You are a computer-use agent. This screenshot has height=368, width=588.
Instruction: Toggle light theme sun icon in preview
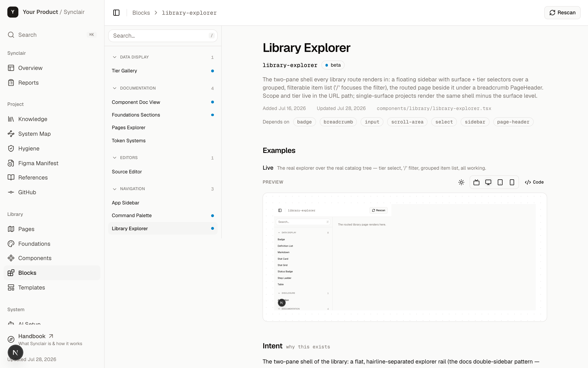click(x=461, y=182)
